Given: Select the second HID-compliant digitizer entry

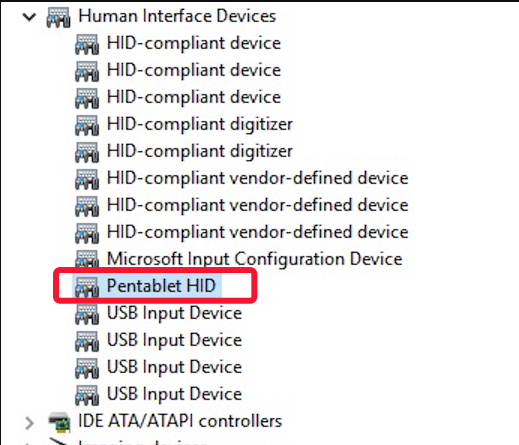Looking at the screenshot, I should (x=200, y=151).
